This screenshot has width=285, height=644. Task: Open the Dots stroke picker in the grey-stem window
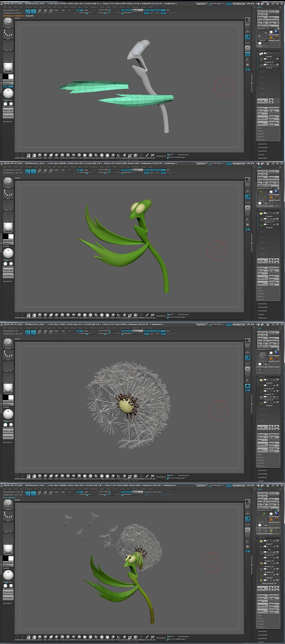(8, 34)
